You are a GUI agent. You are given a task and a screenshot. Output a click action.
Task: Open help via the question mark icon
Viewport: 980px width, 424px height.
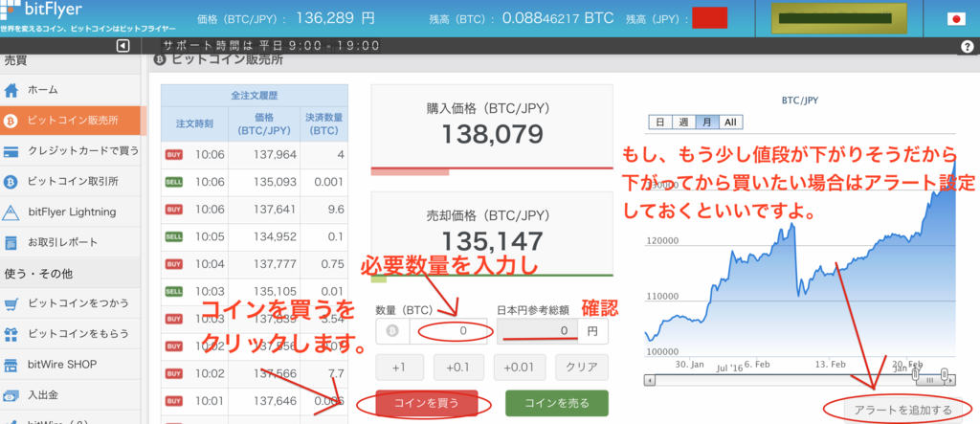(967, 46)
